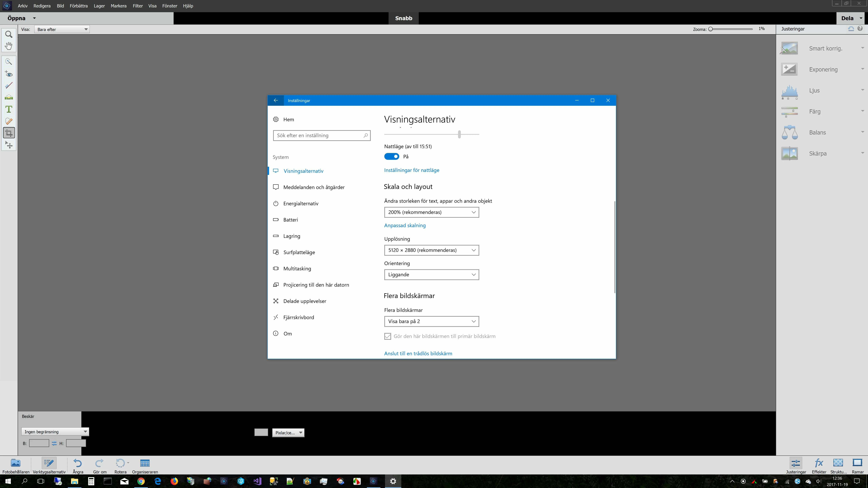
Task: Select Energialternativ in settings sidebar
Action: tap(301, 203)
